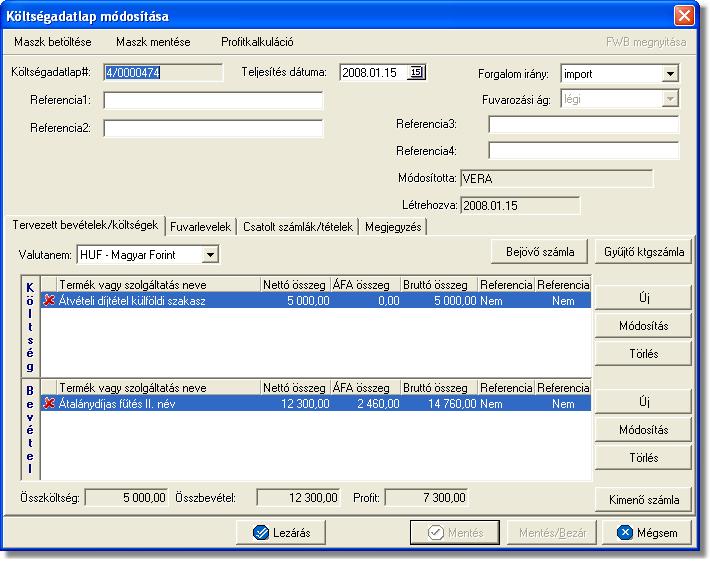Click the Kimenő számla button
710x561 pixels.
pos(643,500)
